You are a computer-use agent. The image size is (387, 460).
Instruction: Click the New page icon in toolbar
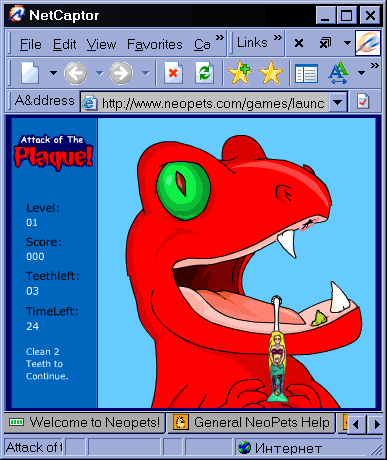pos(30,72)
